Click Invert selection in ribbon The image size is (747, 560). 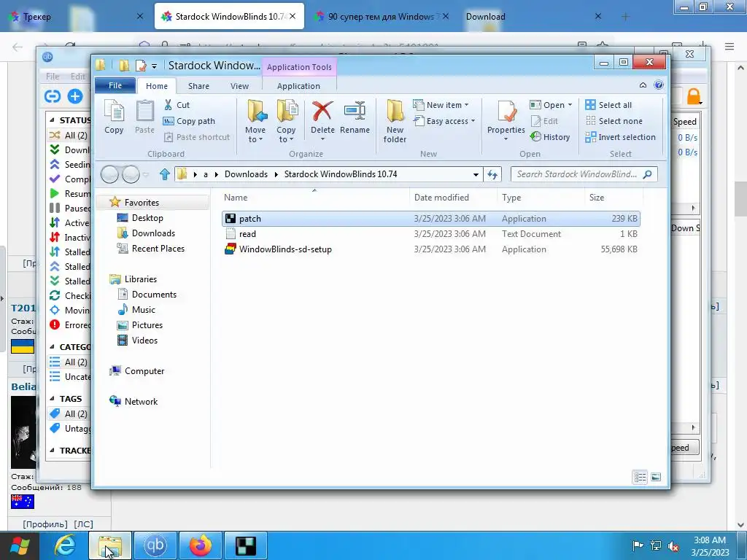click(620, 137)
